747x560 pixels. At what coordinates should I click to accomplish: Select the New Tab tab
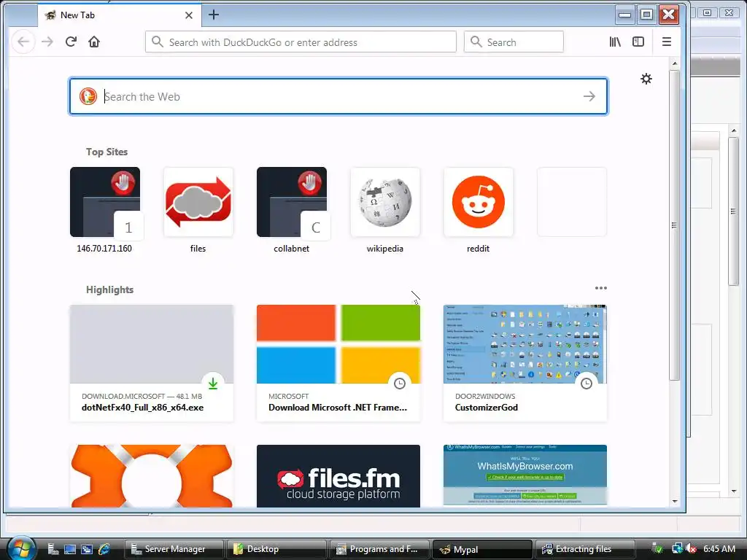click(119, 15)
